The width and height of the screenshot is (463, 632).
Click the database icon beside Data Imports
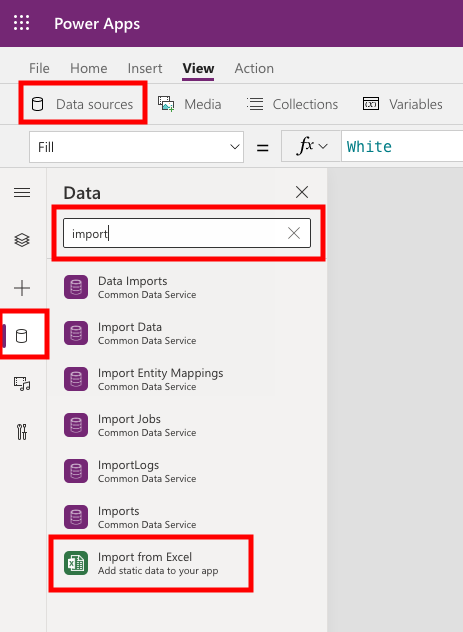76,287
